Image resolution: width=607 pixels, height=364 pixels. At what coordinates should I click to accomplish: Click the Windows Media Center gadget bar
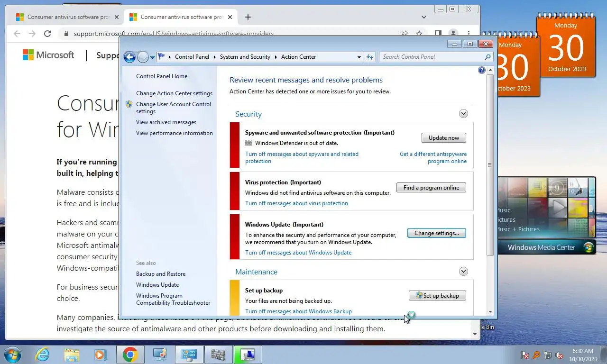546,247
